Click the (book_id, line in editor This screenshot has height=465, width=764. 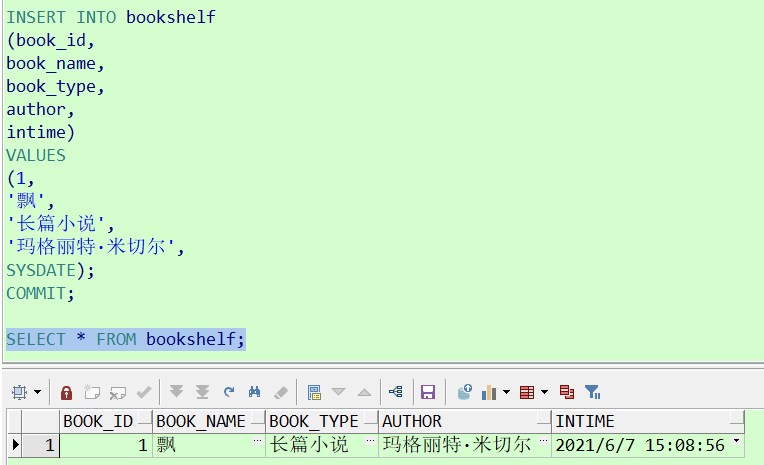(x=50, y=40)
